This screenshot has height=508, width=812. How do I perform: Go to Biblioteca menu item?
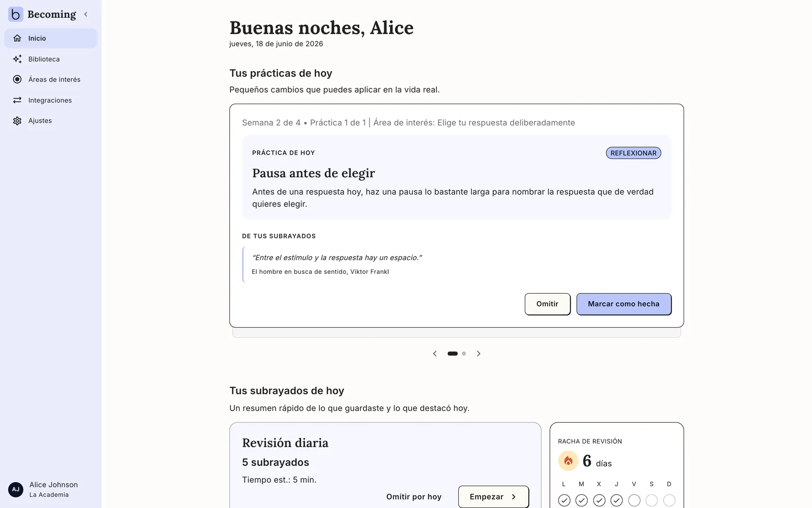coord(51,59)
